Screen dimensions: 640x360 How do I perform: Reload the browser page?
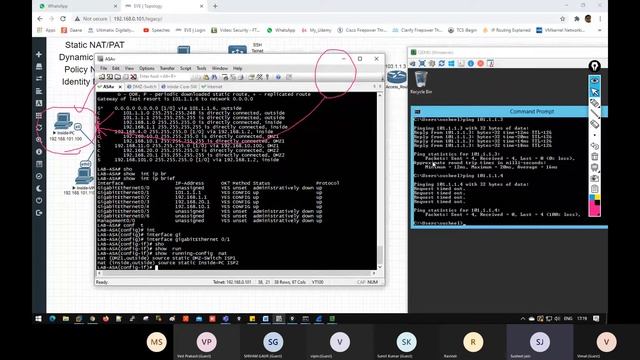[x=63, y=19]
